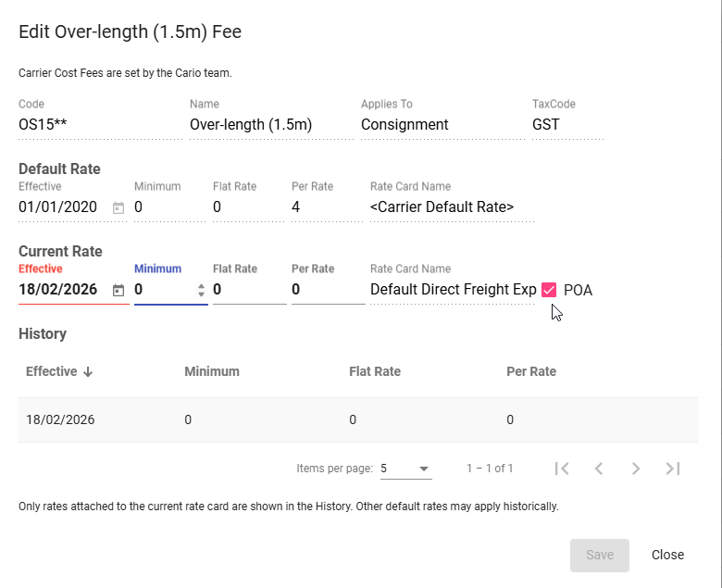Click the Carrier Cost Fees note text
The width and height of the screenshot is (722, 588).
[125, 74]
